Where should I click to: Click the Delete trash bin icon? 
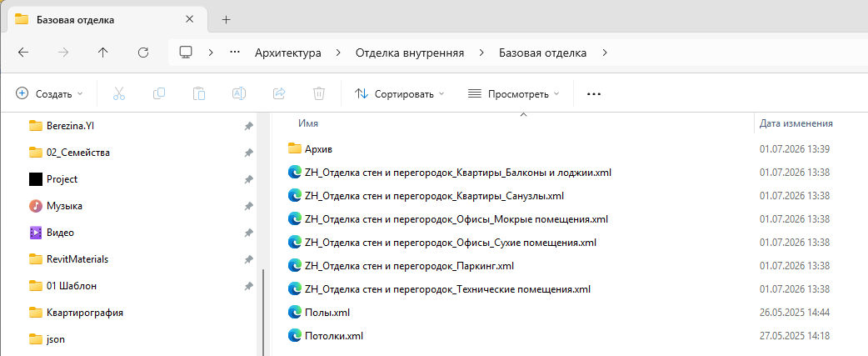click(x=319, y=93)
